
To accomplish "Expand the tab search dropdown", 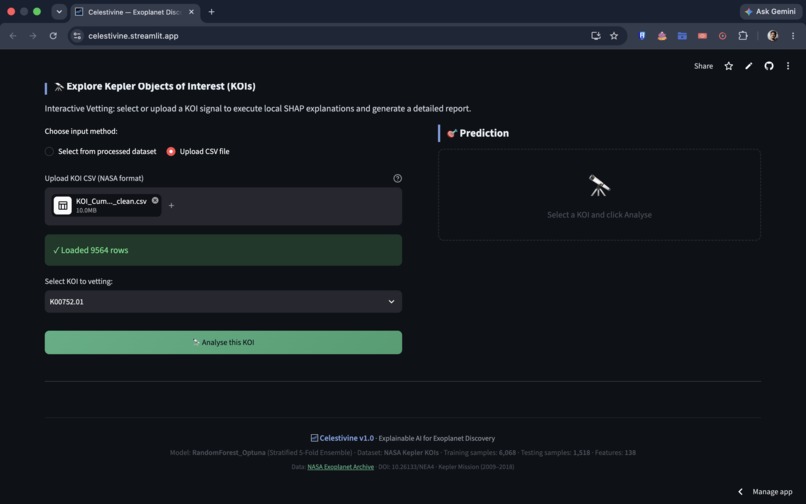I will click(x=59, y=12).
